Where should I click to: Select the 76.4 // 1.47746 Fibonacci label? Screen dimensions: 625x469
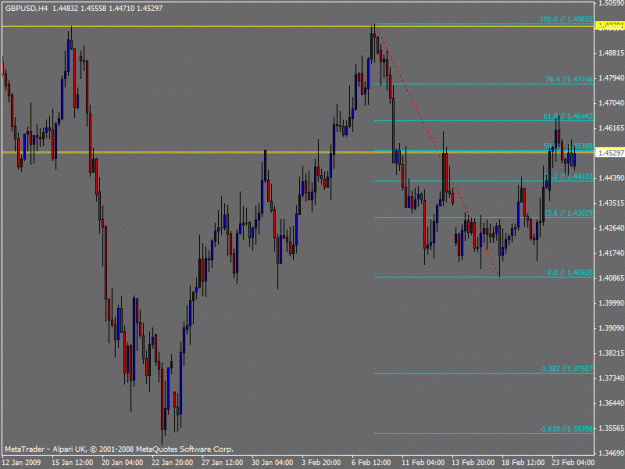569,79
